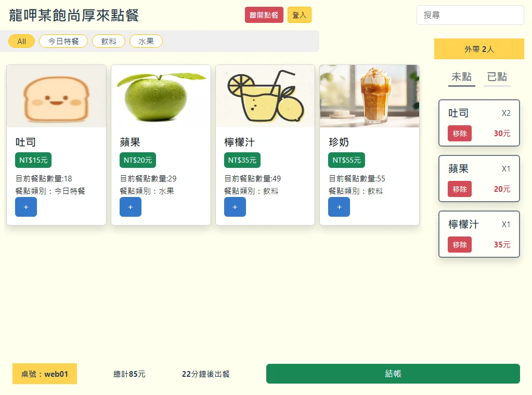Remove 吐司 from the order list
The width and height of the screenshot is (532, 395).
click(x=460, y=133)
